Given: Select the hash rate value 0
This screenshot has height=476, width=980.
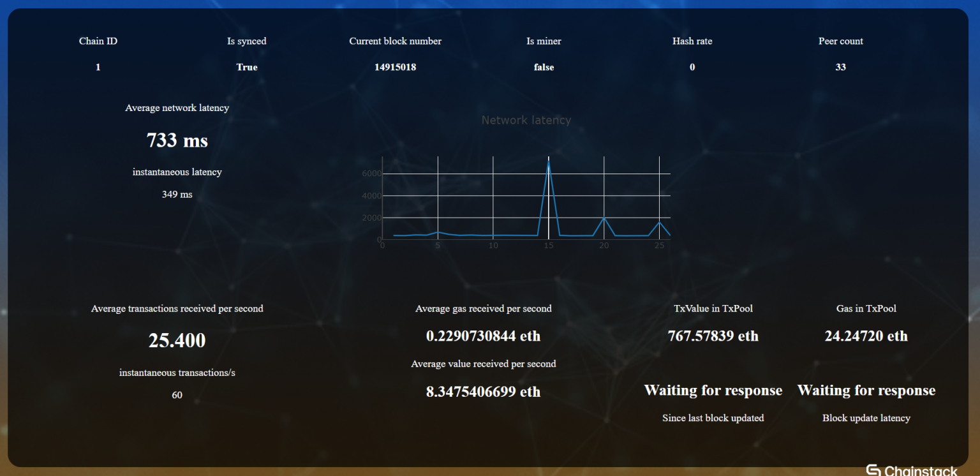Looking at the screenshot, I should (x=692, y=67).
